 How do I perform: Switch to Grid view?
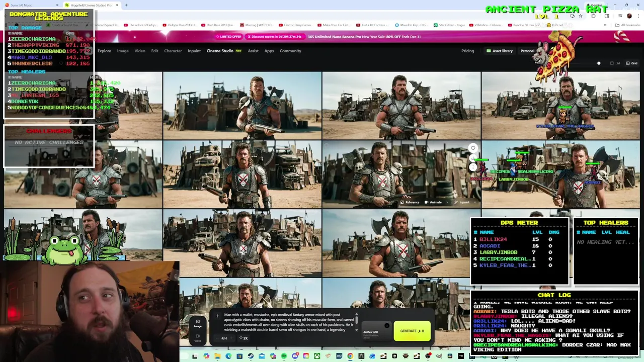(x=631, y=63)
